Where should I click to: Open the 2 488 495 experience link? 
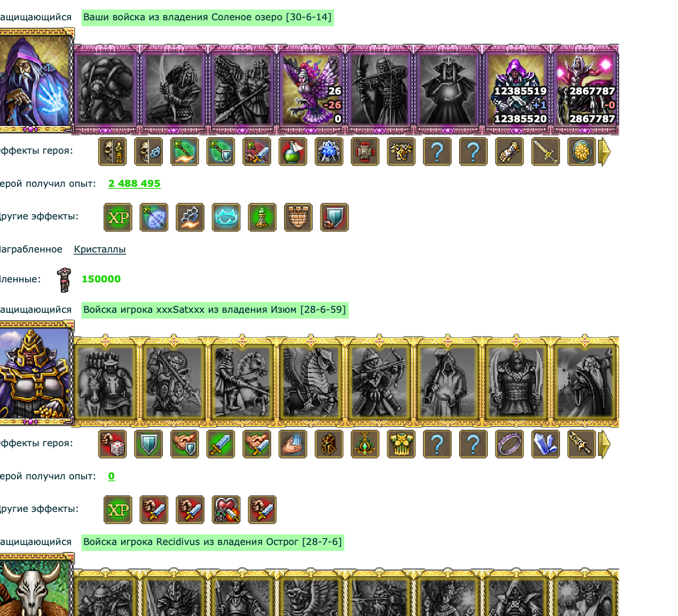[x=135, y=184]
